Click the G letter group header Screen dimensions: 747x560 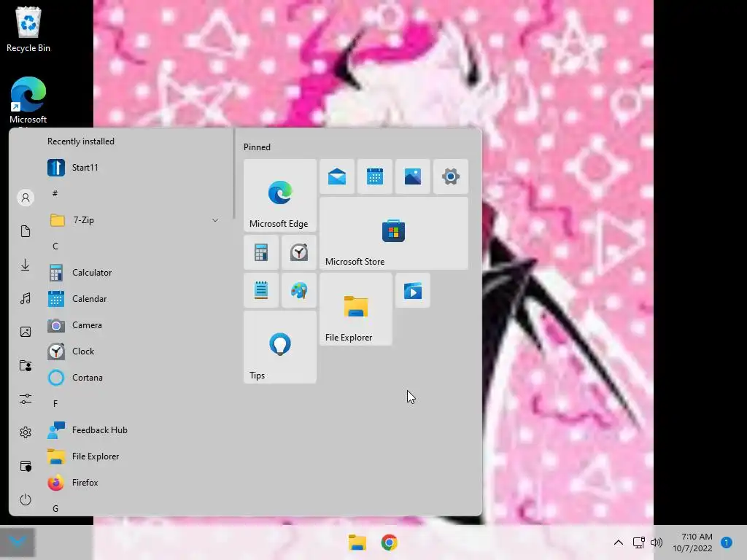(x=55, y=508)
